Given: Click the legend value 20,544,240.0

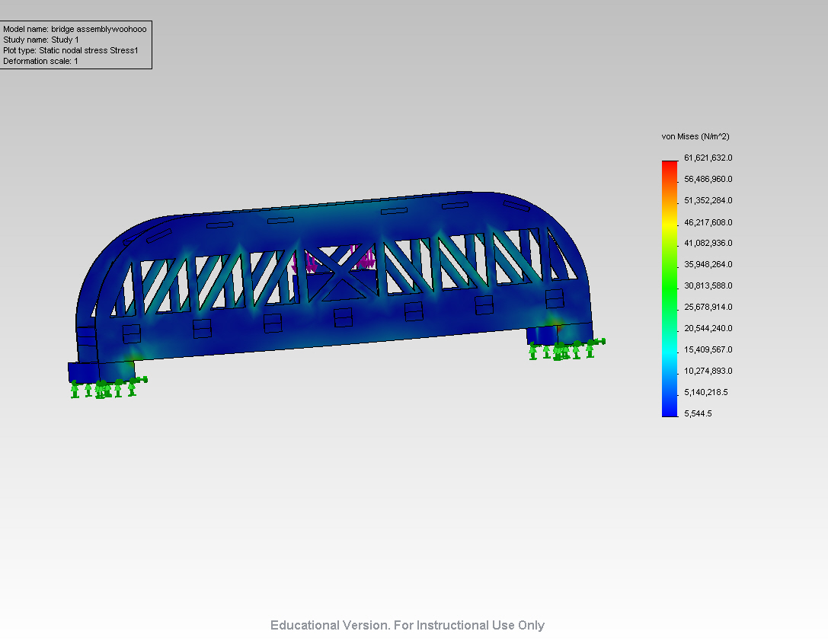Looking at the screenshot, I should pyautogui.click(x=708, y=328).
